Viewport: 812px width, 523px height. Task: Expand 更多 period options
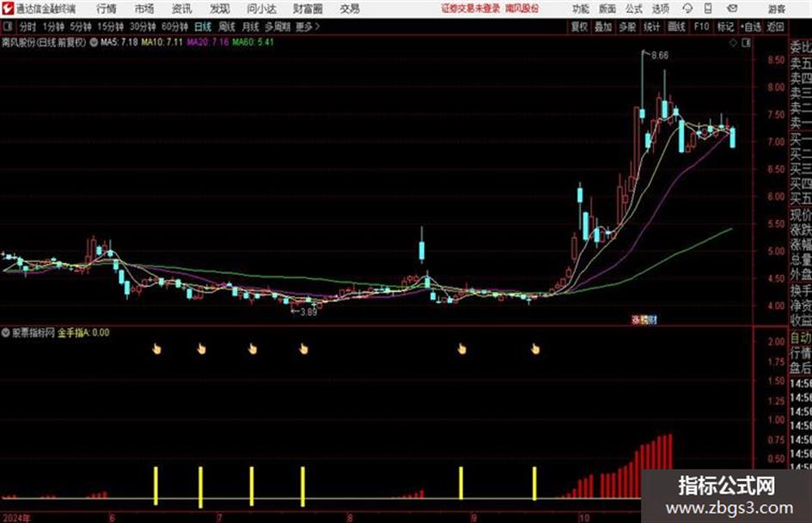[308, 27]
